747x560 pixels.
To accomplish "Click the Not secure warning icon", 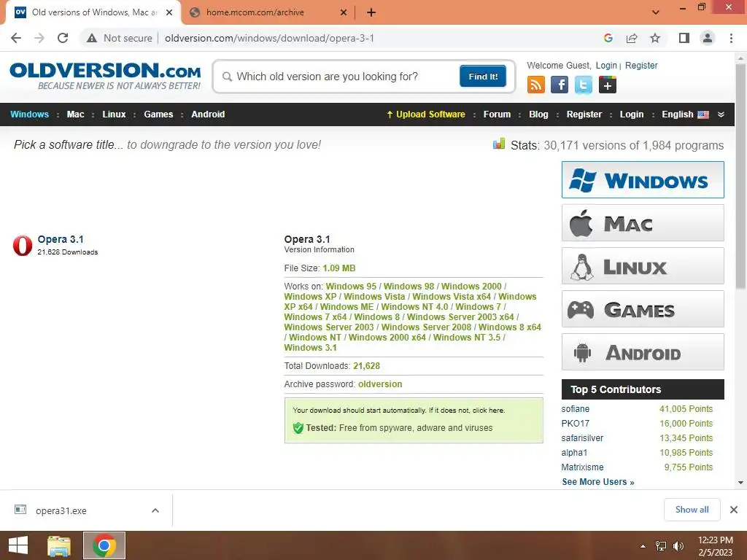I will (92, 38).
